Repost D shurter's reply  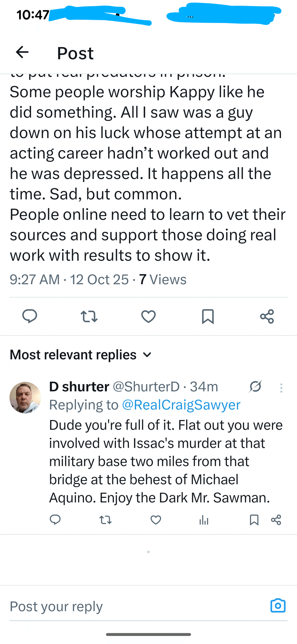click(x=106, y=520)
